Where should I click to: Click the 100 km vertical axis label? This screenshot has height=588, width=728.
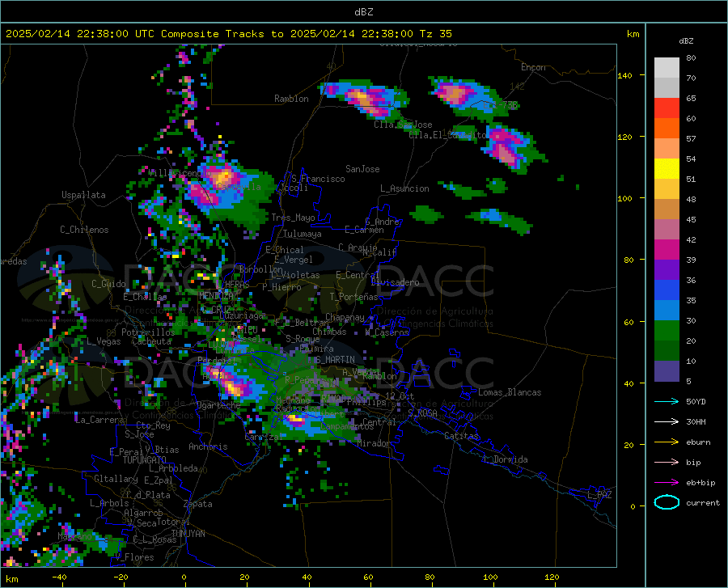point(624,198)
